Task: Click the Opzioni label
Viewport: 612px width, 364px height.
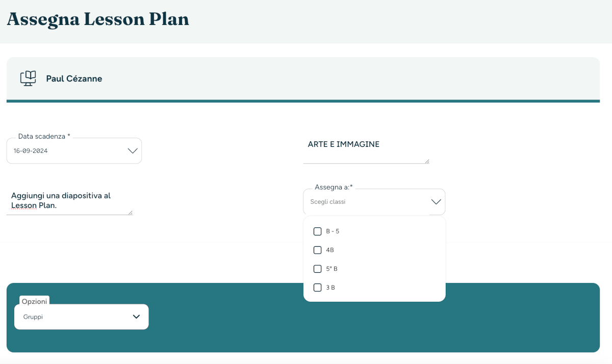Action: [x=35, y=301]
